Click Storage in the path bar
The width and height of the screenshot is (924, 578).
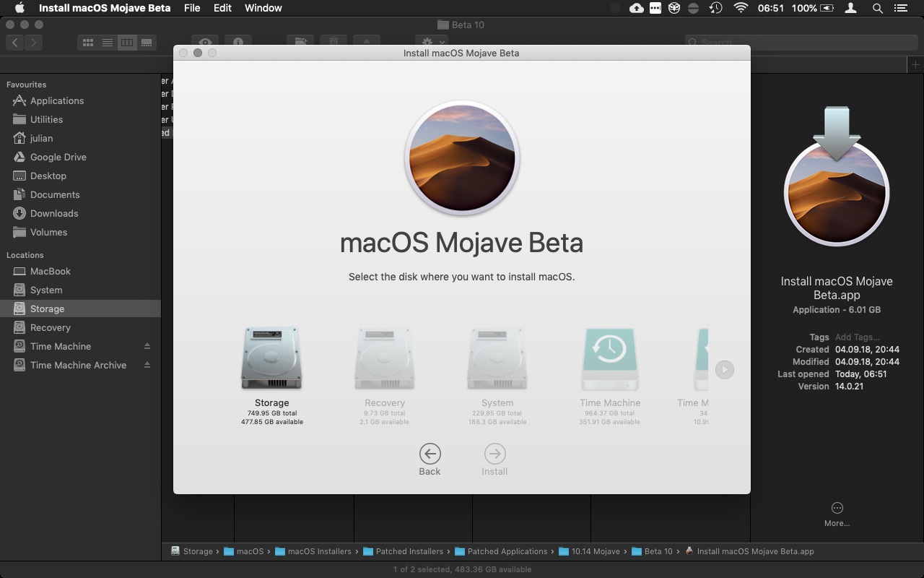tap(191, 551)
